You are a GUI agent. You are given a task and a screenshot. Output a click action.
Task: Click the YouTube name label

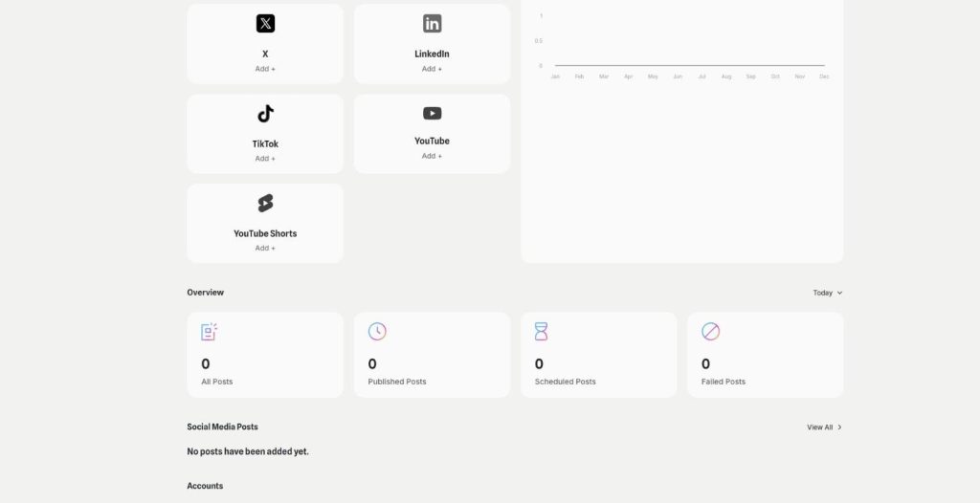click(x=432, y=142)
